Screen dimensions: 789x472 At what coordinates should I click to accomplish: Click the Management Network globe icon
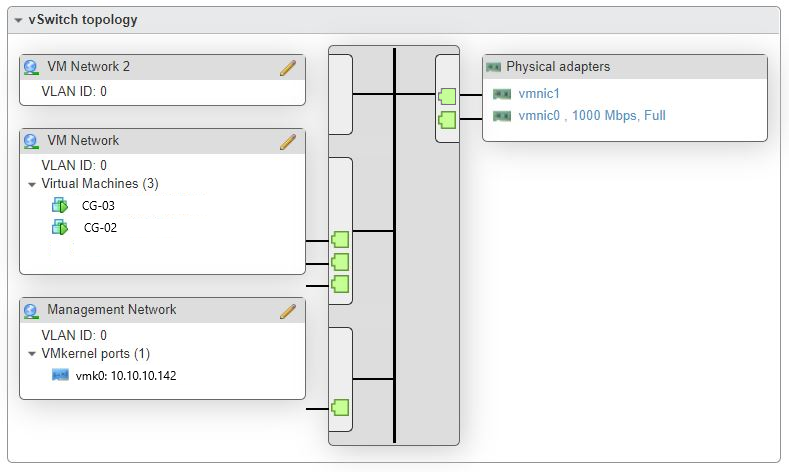coord(30,311)
